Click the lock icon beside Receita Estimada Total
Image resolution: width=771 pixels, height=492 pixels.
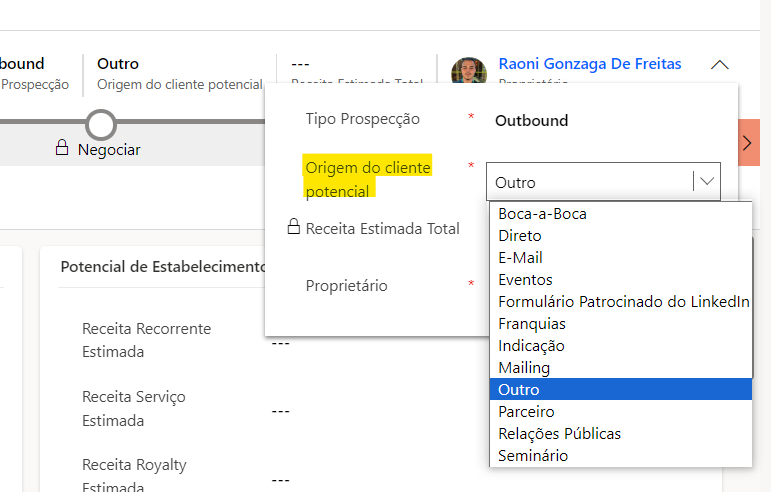[x=294, y=228]
